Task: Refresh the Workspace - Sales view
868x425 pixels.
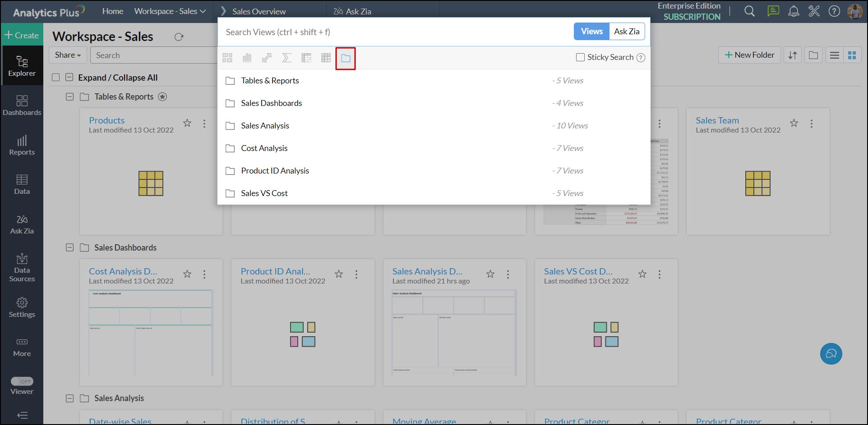Action: point(179,37)
